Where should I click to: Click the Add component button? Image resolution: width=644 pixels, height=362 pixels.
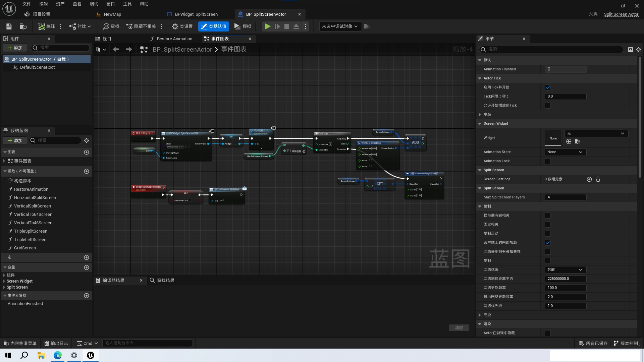[15, 48]
